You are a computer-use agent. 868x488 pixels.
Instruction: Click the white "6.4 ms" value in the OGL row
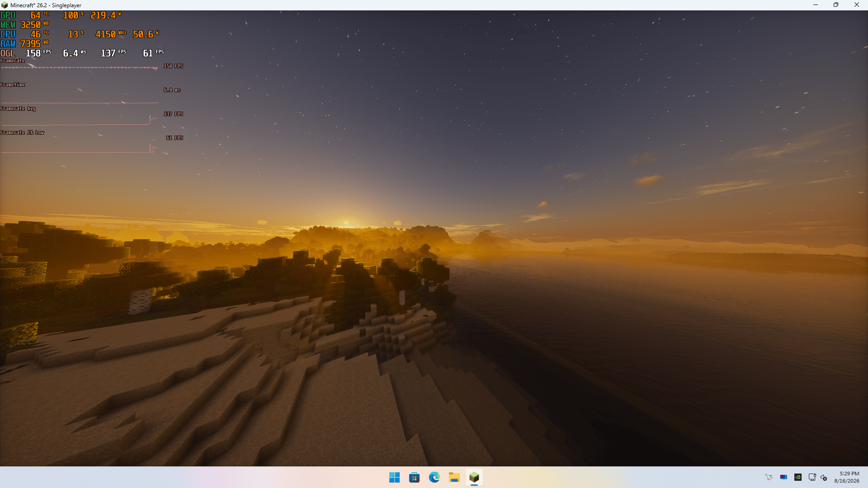click(74, 53)
